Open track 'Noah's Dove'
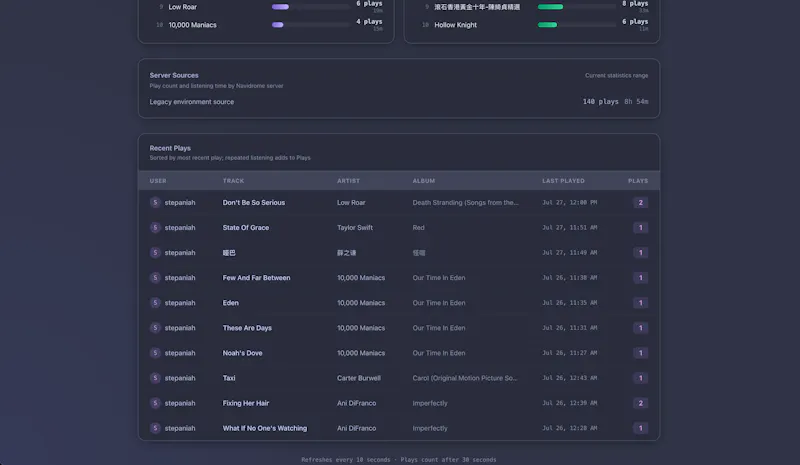Image resolution: width=800 pixels, height=465 pixels. (x=242, y=353)
